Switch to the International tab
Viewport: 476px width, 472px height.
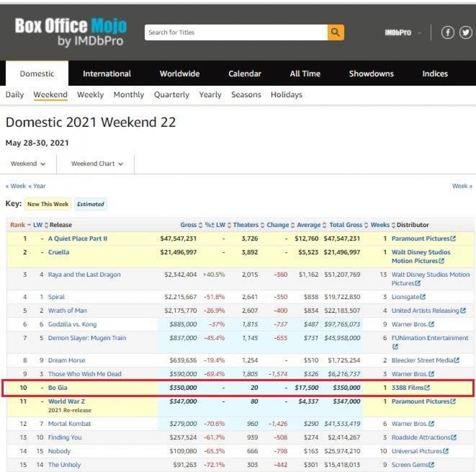pyautogui.click(x=107, y=73)
